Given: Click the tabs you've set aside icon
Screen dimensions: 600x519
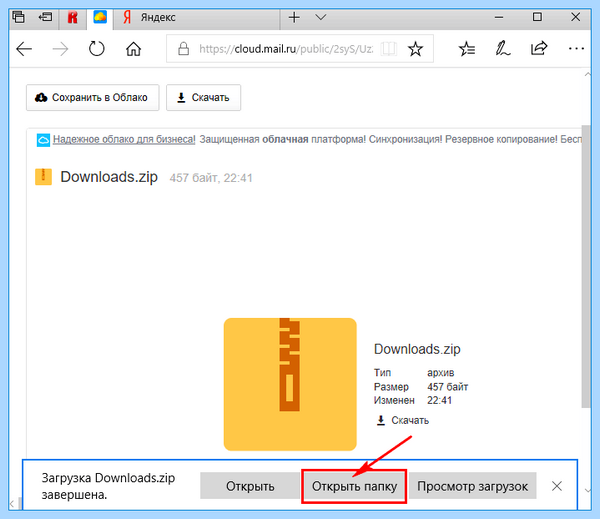Looking at the screenshot, I should coord(18,17).
